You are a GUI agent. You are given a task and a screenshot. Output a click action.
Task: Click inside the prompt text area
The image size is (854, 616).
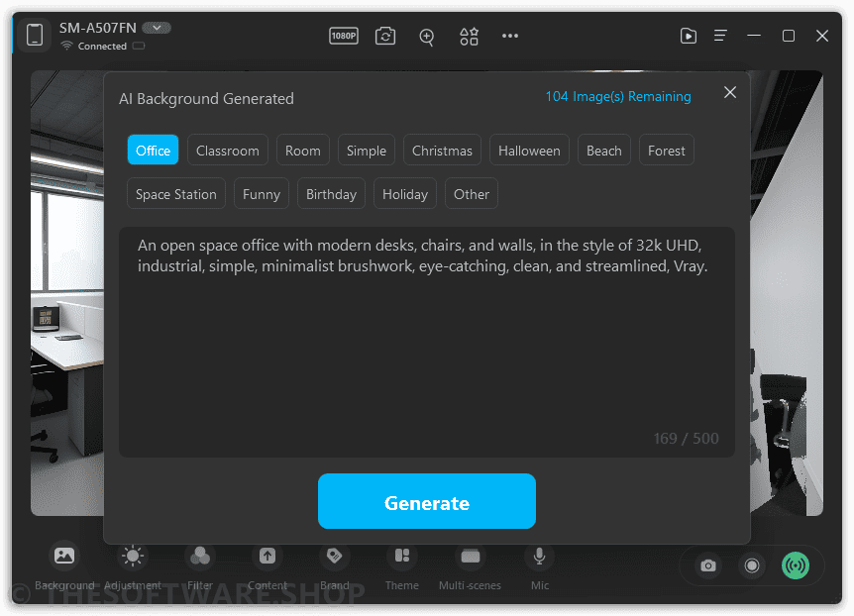427,342
